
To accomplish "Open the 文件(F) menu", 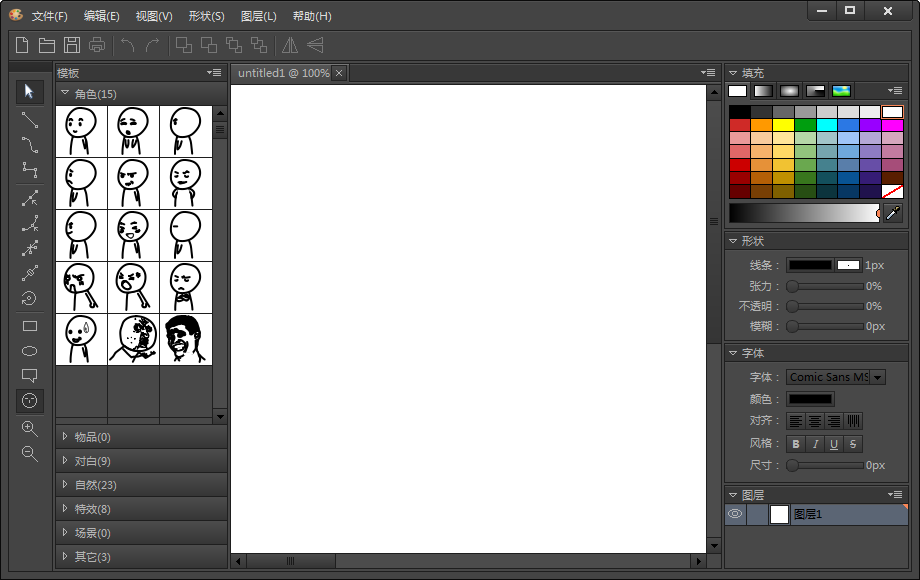I will tap(49, 16).
